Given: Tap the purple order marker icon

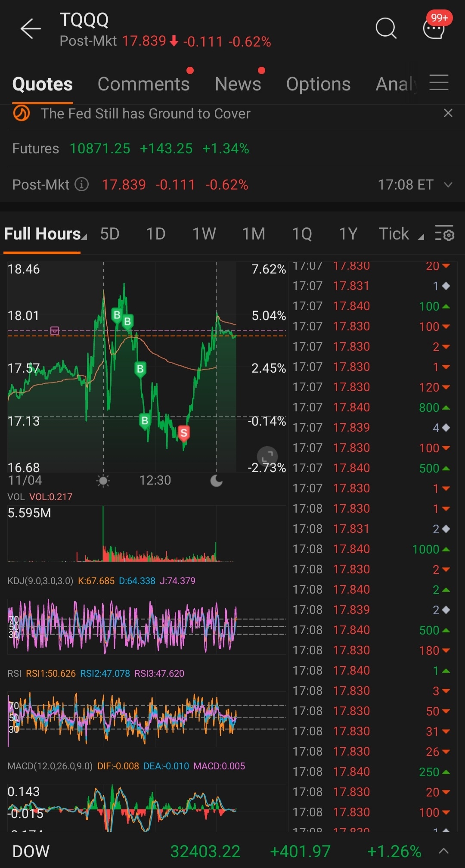Looking at the screenshot, I should 55,330.
